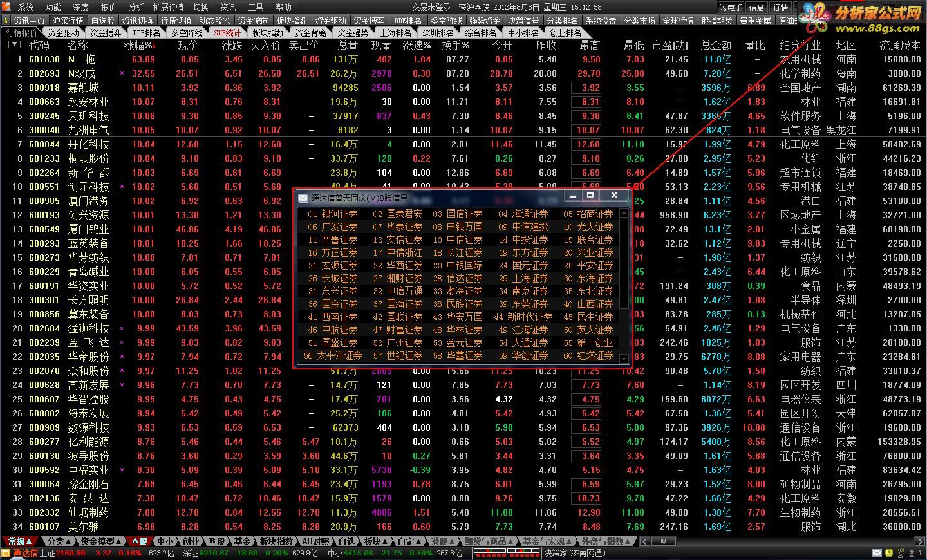Select stock row 601038 N一拖
Screen dimensions: 927x560
[464, 59]
